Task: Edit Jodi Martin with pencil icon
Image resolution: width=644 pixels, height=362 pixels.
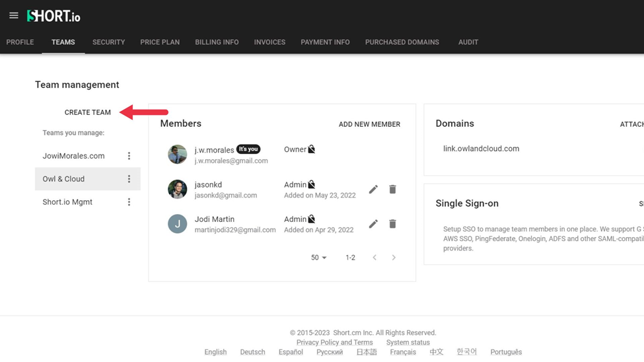Action: point(373,224)
